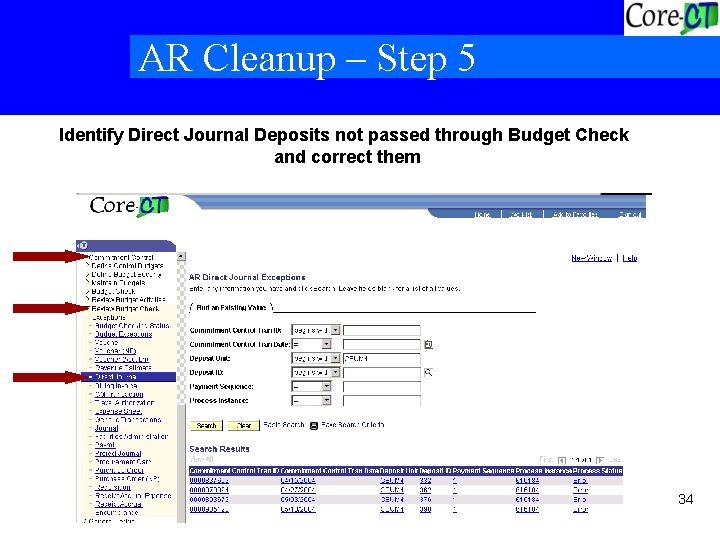720x540 pixels.
Task: Collapse the Commitment Control menu folder
Action: tap(120, 258)
